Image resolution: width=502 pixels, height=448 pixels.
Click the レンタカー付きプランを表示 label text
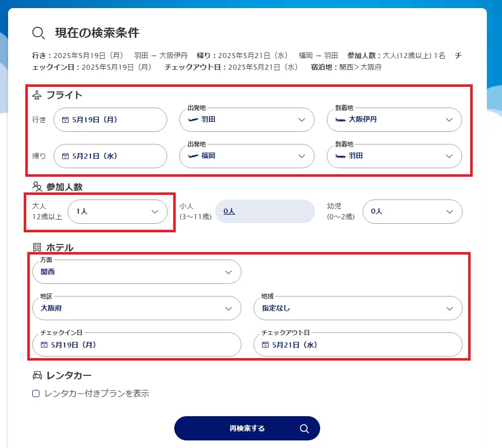tap(96, 393)
